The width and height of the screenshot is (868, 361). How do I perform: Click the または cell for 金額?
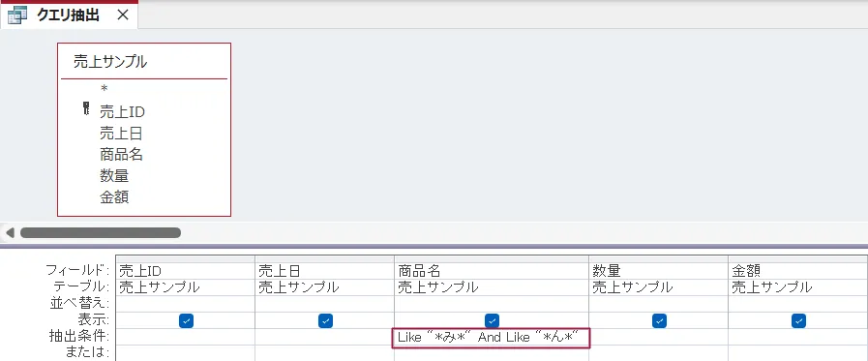797,352
